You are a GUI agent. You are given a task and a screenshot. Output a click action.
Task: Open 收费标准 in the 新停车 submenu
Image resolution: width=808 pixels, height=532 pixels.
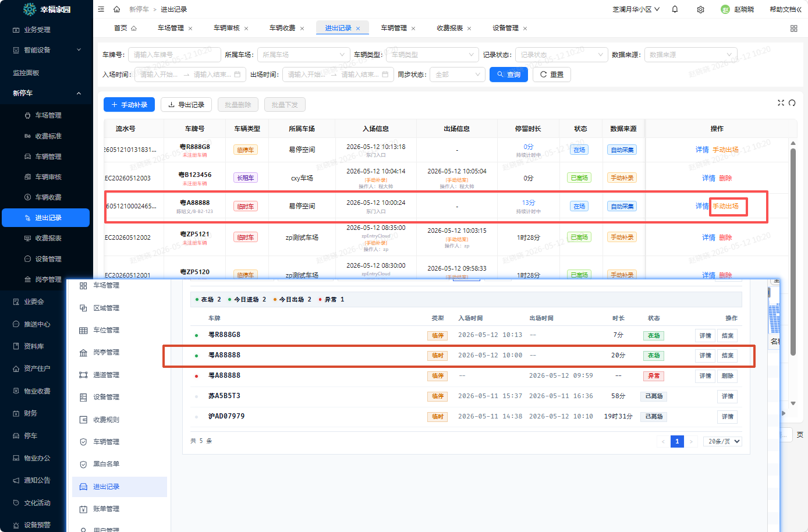[x=48, y=136]
